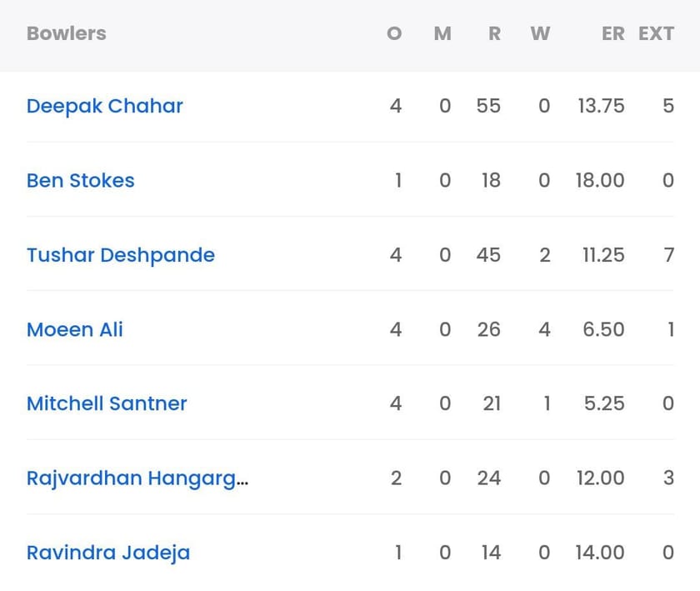Open Ben Stokes' player profile
The height and width of the screenshot is (591, 700).
click(80, 181)
